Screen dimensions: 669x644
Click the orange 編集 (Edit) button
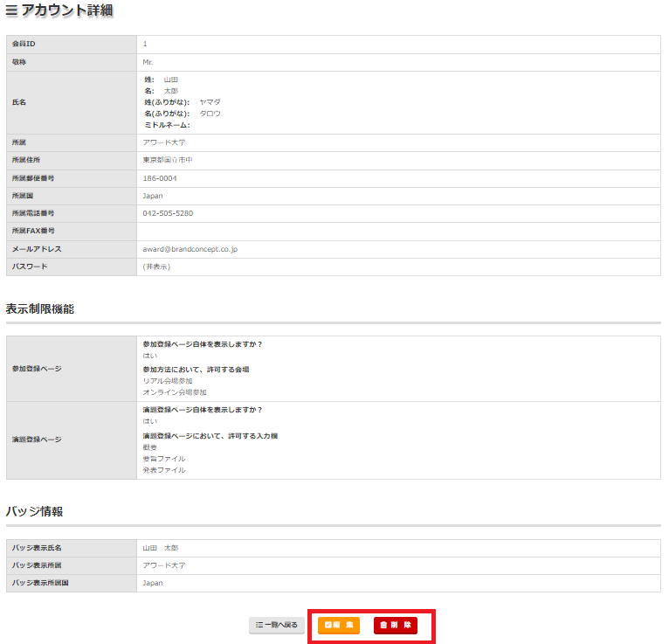pyautogui.click(x=339, y=625)
